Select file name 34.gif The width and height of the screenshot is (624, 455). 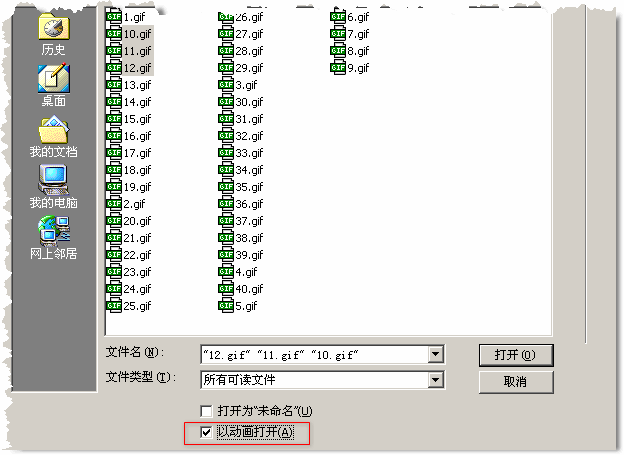[x=249, y=170]
